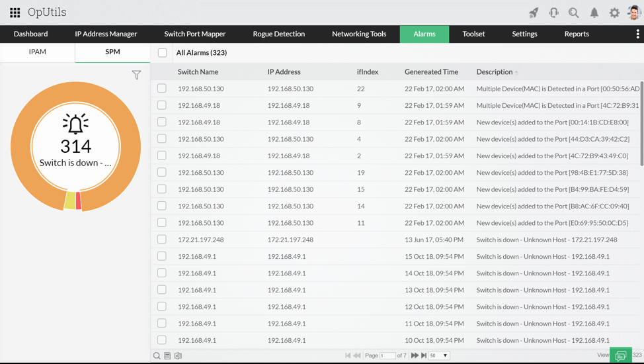Click description containing MAC 98:4B:E1:77:5D:38
The width and height of the screenshot is (644, 364).
[552, 173]
